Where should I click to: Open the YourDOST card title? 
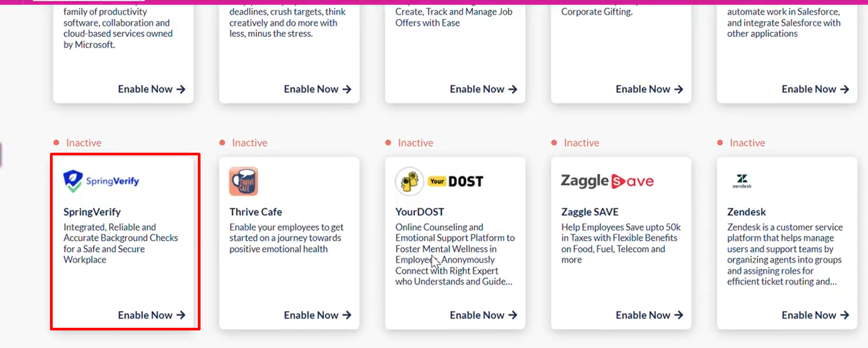(420, 212)
